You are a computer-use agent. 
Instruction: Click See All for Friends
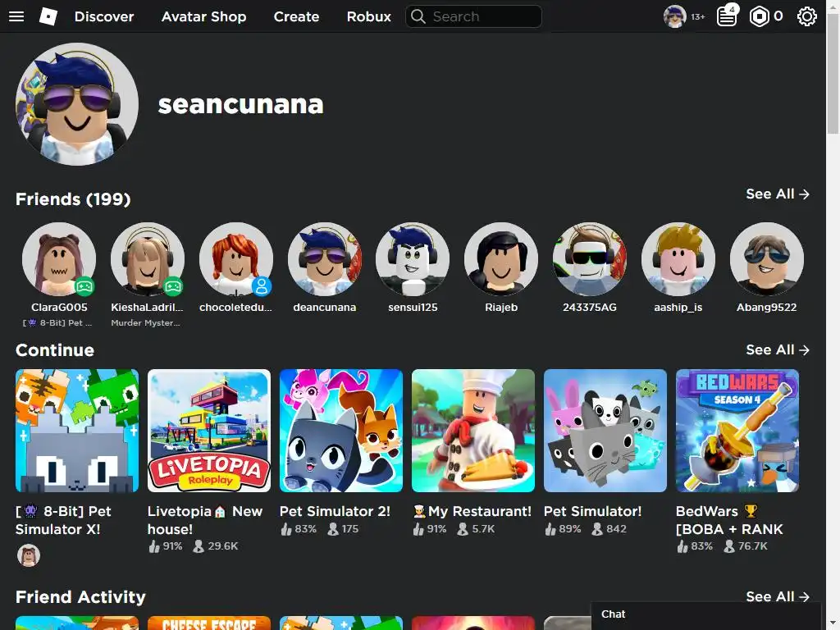coord(778,194)
